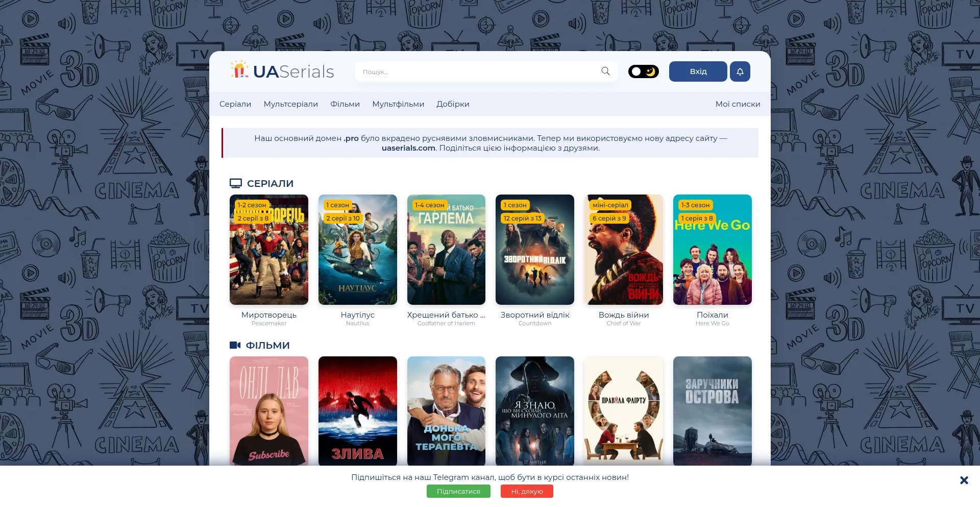Viewport: 980px width, 507px height.
Task: Open the Наутілус series title link
Action: click(x=357, y=315)
